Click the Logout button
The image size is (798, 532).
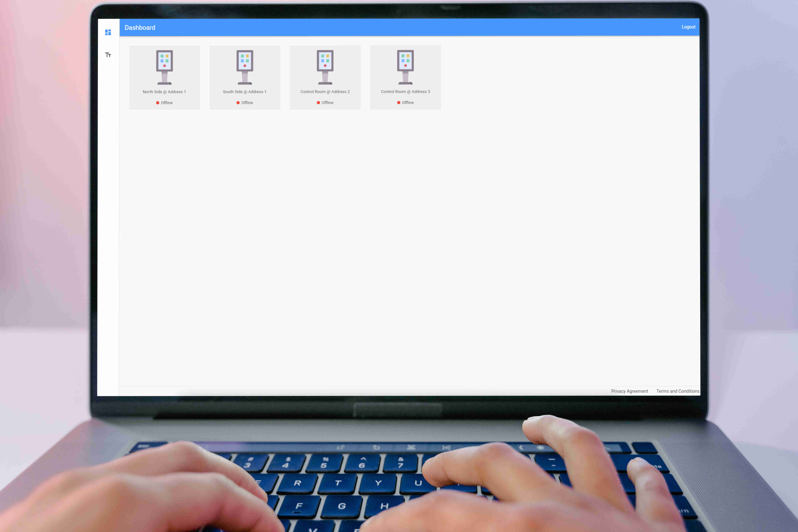coord(688,27)
